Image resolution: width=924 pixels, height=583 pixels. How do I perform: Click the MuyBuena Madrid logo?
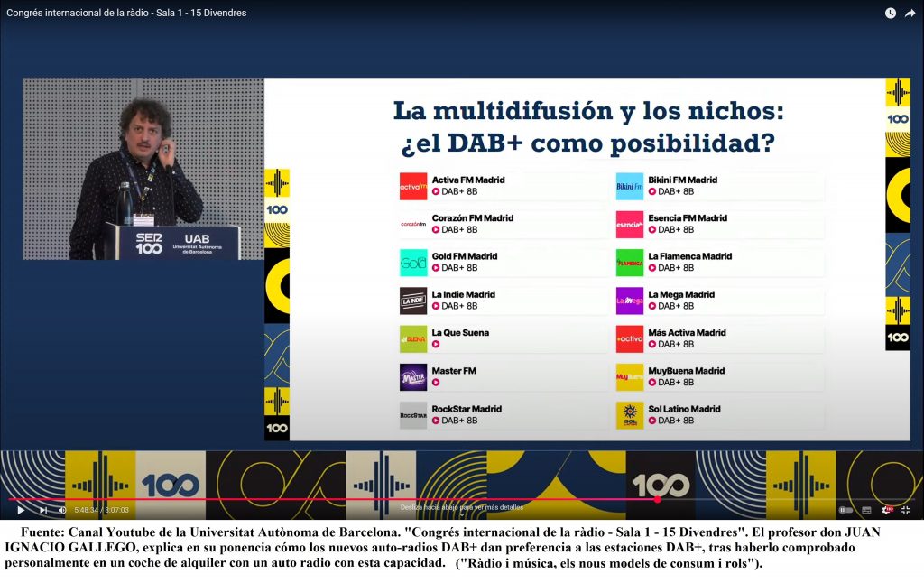pyautogui.click(x=629, y=377)
